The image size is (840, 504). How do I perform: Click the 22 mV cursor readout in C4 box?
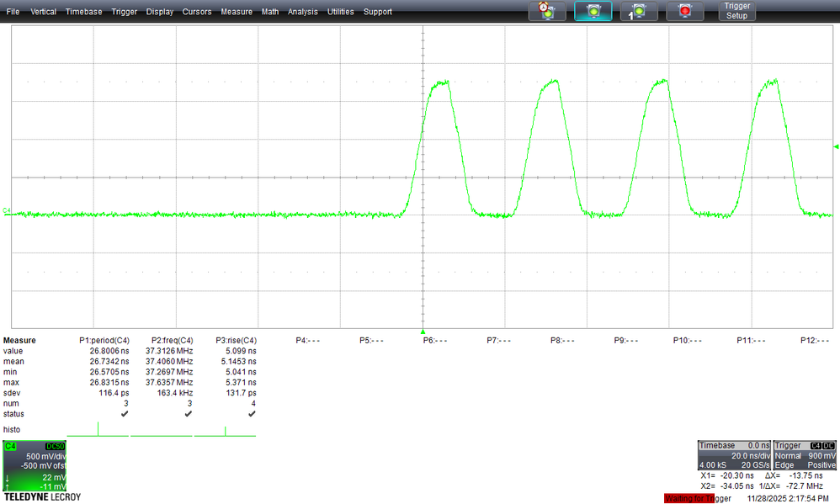(x=54, y=477)
